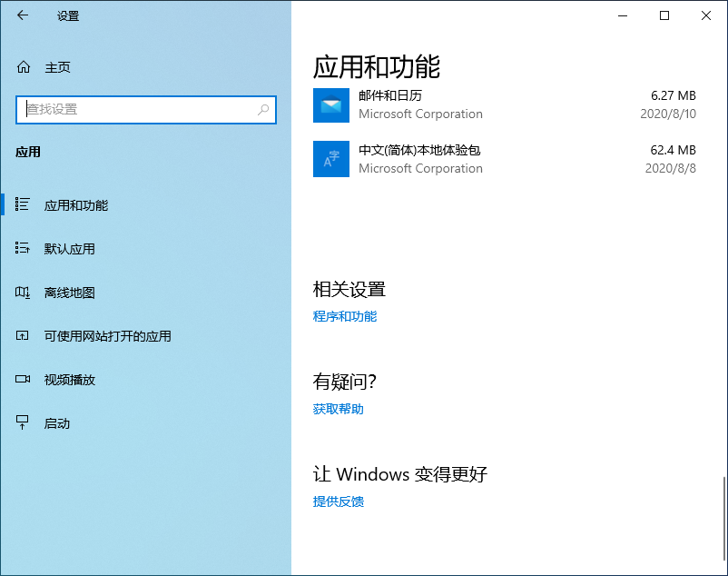The height and width of the screenshot is (576, 728).
Task: Click the back arrow in Settings header
Action: pos(23,15)
